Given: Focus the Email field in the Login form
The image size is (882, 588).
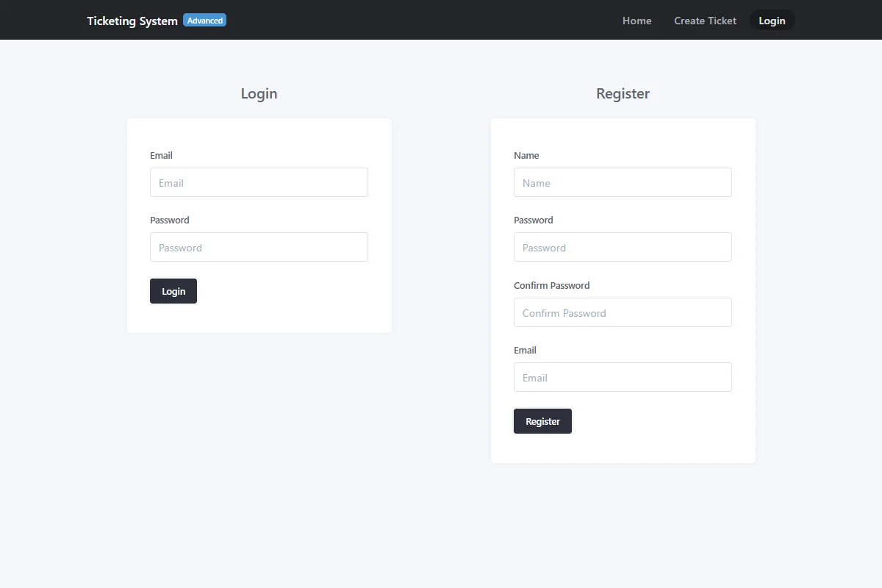Looking at the screenshot, I should click(x=259, y=182).
